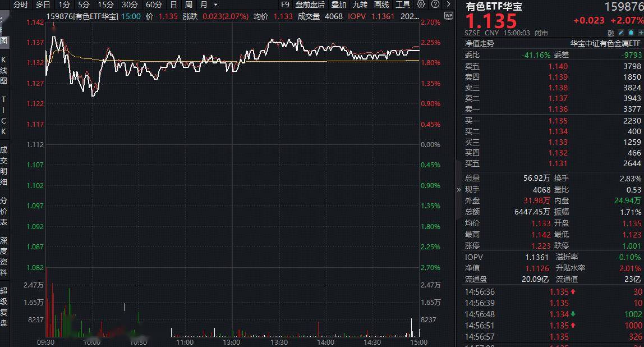The height and width of the screenshot is (347, 644).
Task: Open 净值走势 net value trend
Action: (479, 43)
